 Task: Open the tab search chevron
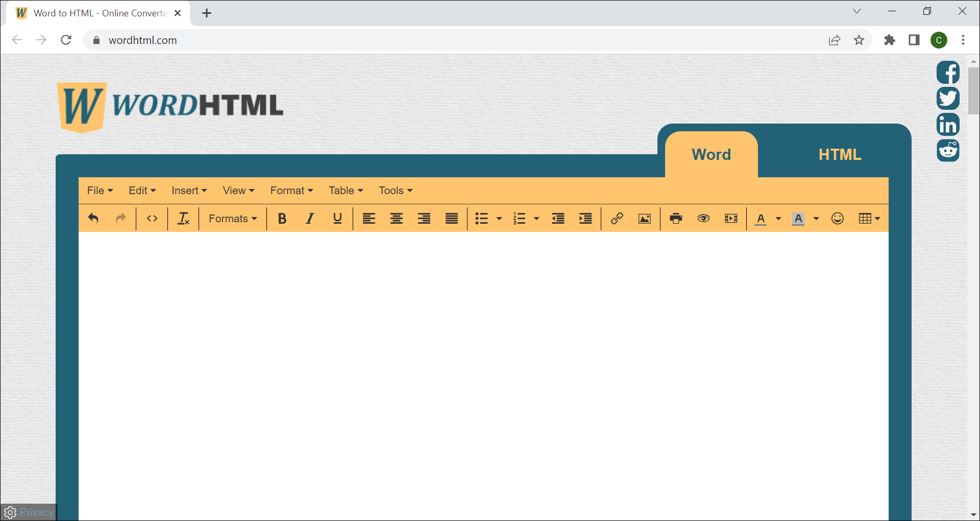click(x=857, y=11)
